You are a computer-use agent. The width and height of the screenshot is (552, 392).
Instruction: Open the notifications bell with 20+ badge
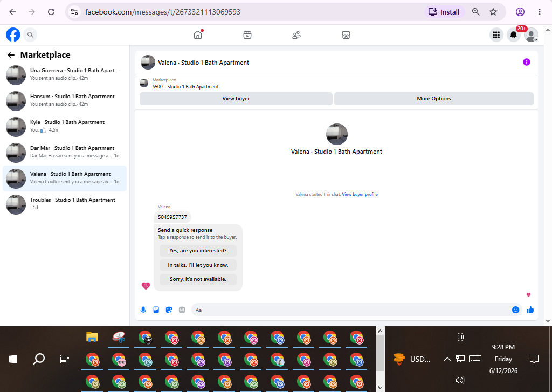click(x=514, y=35)
